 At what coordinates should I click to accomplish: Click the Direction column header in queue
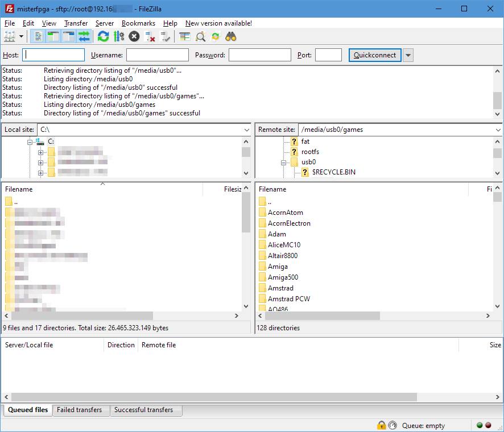[121, 345]
